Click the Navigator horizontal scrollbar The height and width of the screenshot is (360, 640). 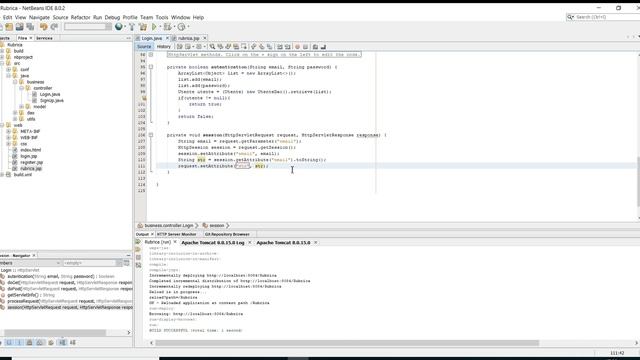(55, 333)
